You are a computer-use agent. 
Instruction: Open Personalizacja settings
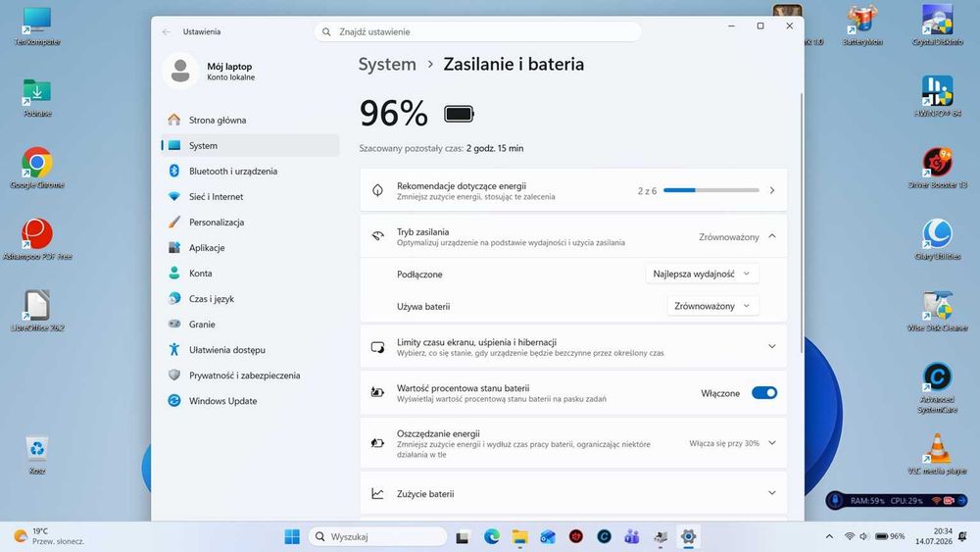tap(250, 223)
